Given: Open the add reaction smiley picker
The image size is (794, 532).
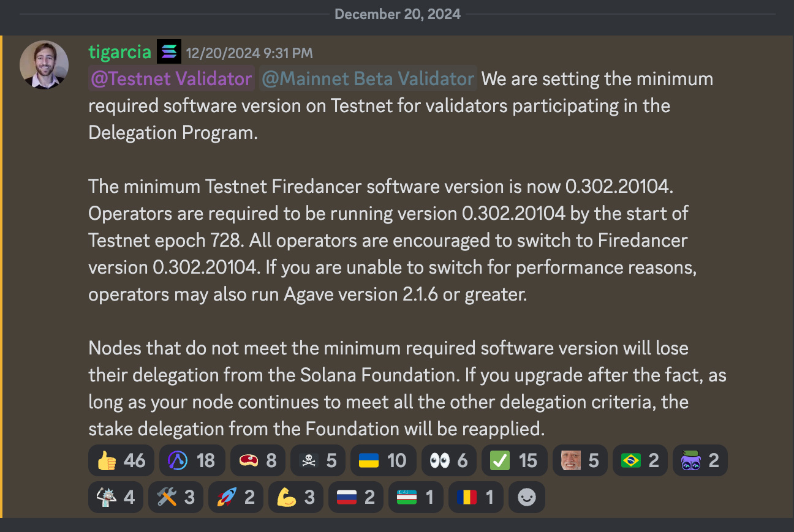Looking at the screenshot, I should pyautogui.click(x=526, y=496).
